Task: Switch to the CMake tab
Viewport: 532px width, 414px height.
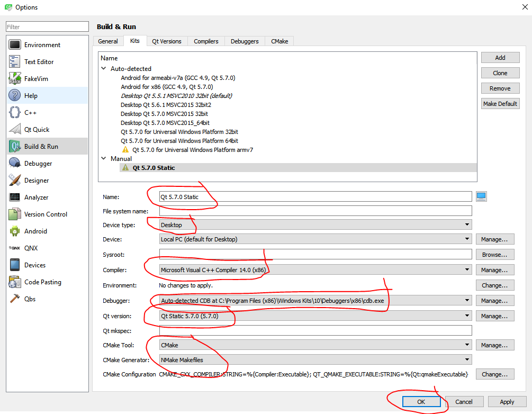Action: [279, 41]
